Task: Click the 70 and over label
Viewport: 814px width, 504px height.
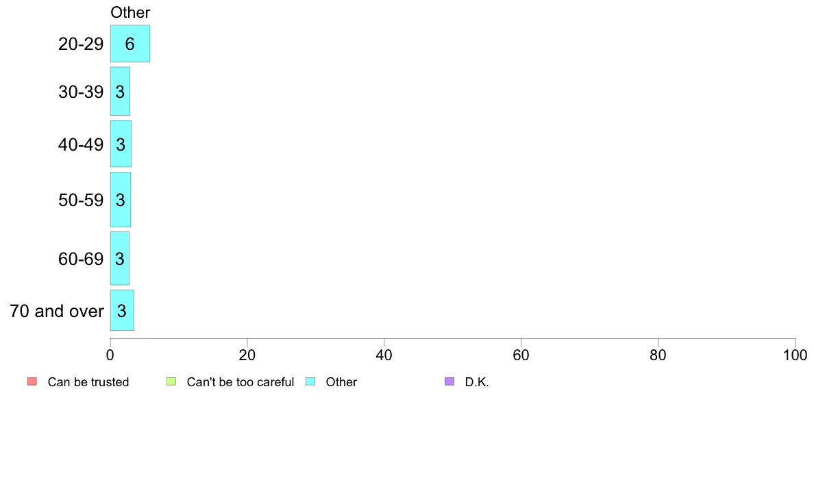Action: pos(57,311)
